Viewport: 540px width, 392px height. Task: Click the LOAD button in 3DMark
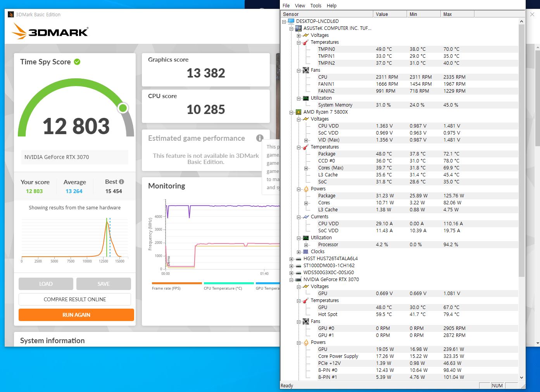[46, 284]
